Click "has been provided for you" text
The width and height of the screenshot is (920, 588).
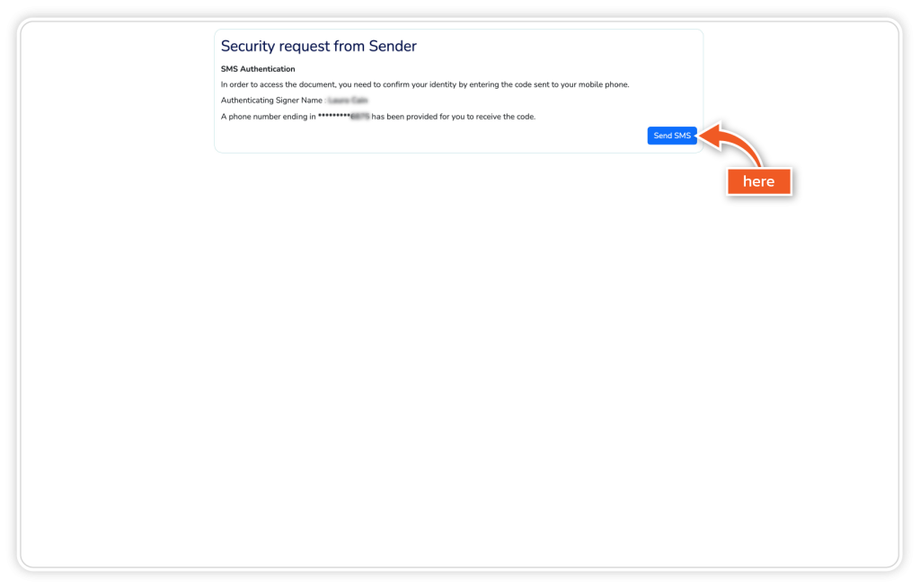pos(420,117)
